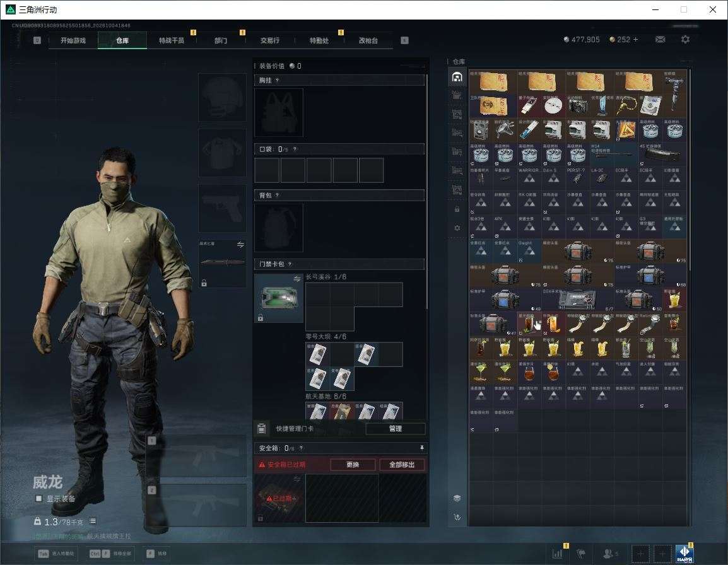Click the question mark beside 口袋
This screenshot has height=565, width=728.
tap(295, 149)
